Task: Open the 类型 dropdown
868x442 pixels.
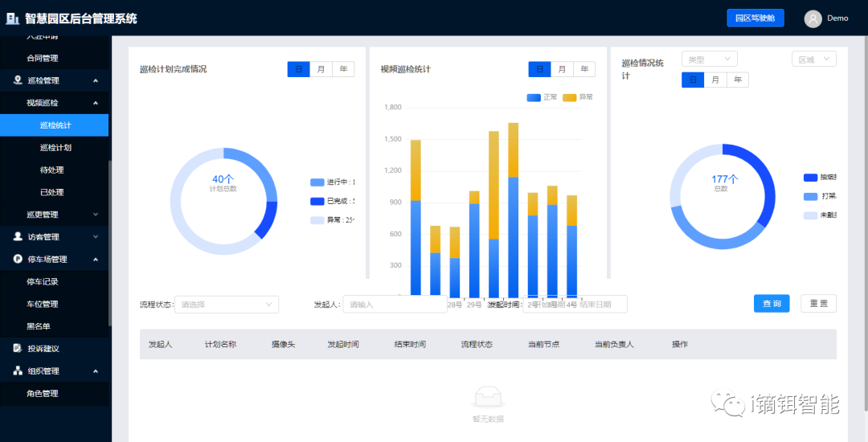Action: (x=709, y=59)
